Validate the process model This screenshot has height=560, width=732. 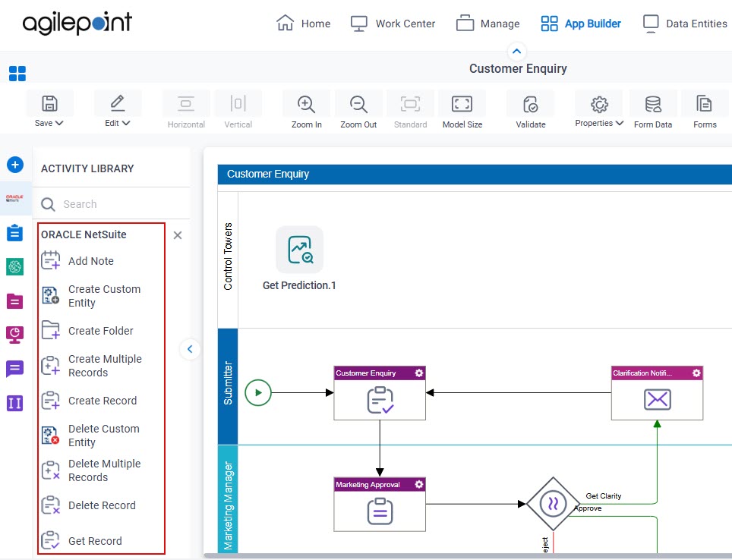coord(530,110)
